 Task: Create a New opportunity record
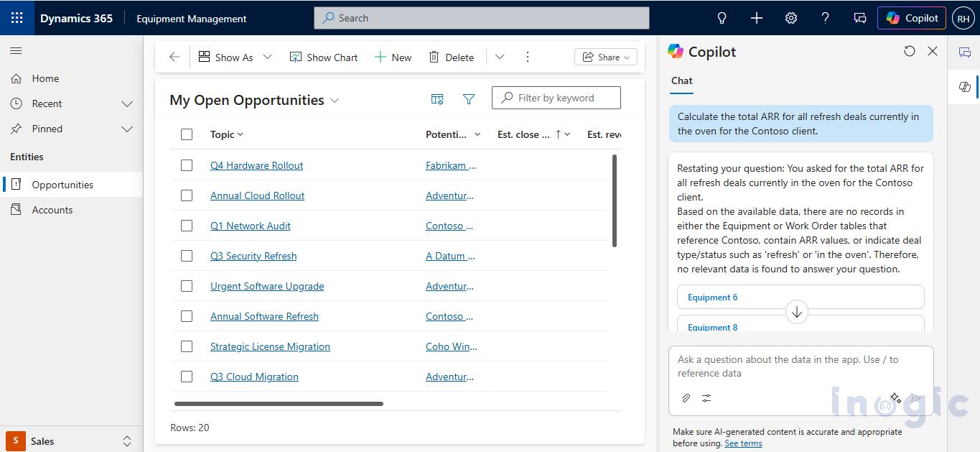[x=393, y=57]
